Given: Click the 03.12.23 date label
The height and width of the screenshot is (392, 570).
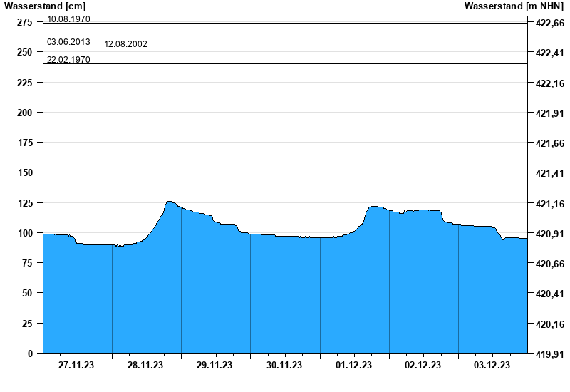Looking at the screenshot, I should click(x=492, y=366).
